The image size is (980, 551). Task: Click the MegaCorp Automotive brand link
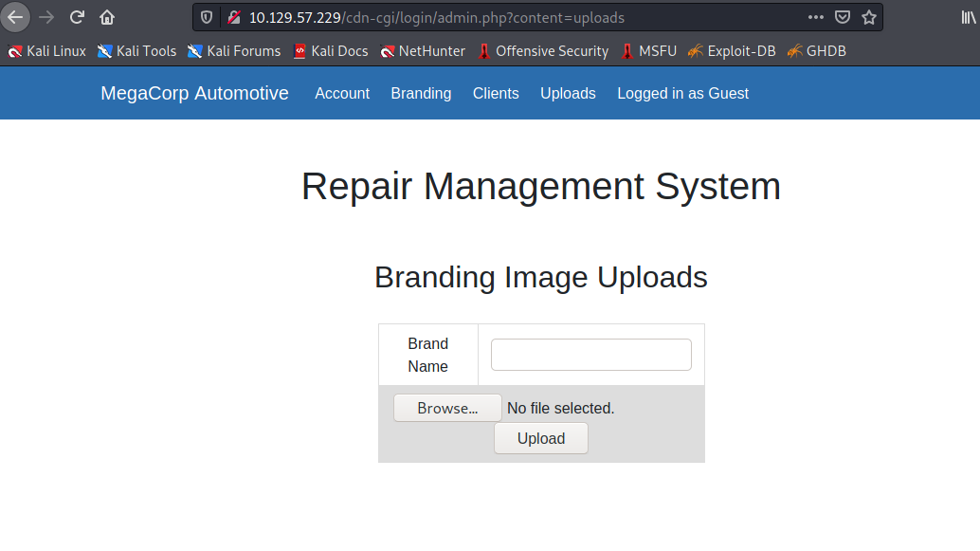coord(194,93)
